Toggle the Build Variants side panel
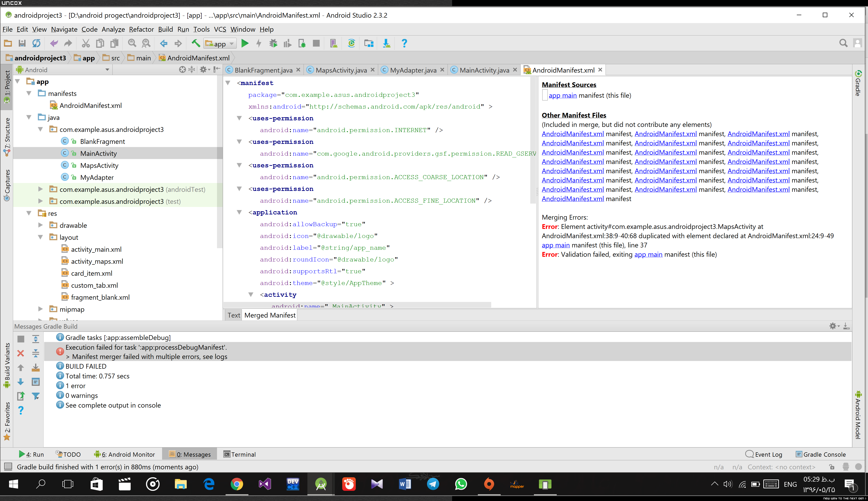The height and width of the screenshot is (501, 868). tap(7, 365)
